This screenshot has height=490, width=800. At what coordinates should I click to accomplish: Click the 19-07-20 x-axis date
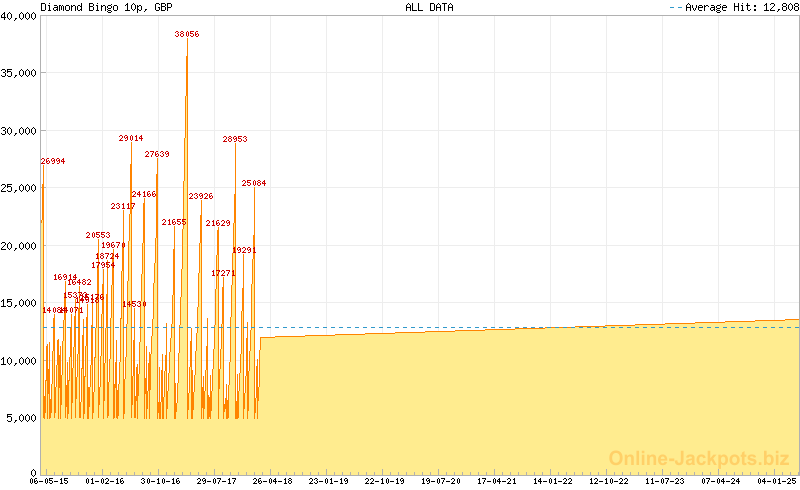[x=440, y=481]
